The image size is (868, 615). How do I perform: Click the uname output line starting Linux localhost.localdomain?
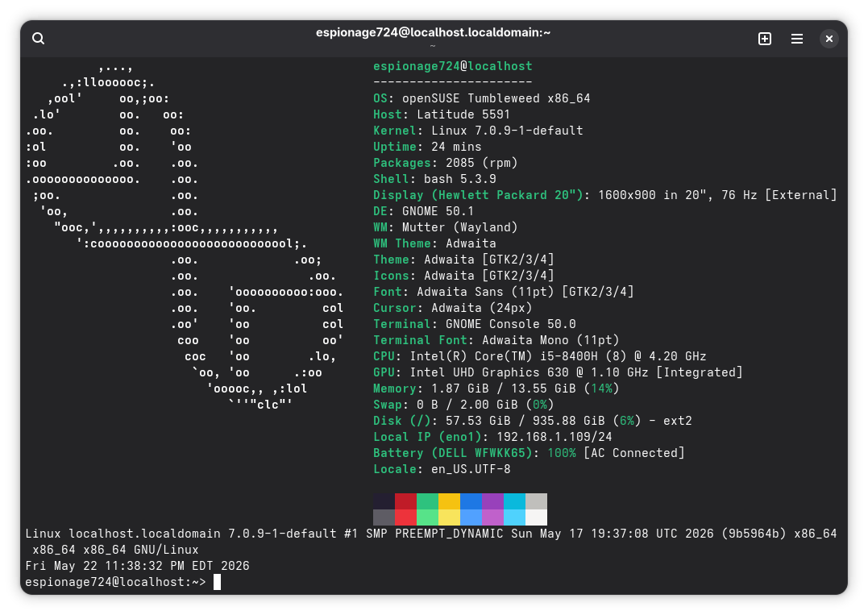point(430,542)
